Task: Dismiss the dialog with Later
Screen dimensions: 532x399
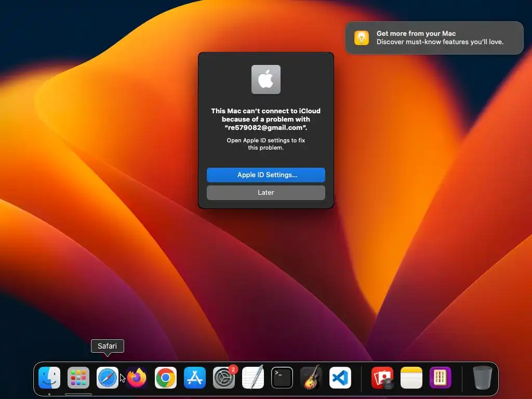Action: (x=266, y=193)
